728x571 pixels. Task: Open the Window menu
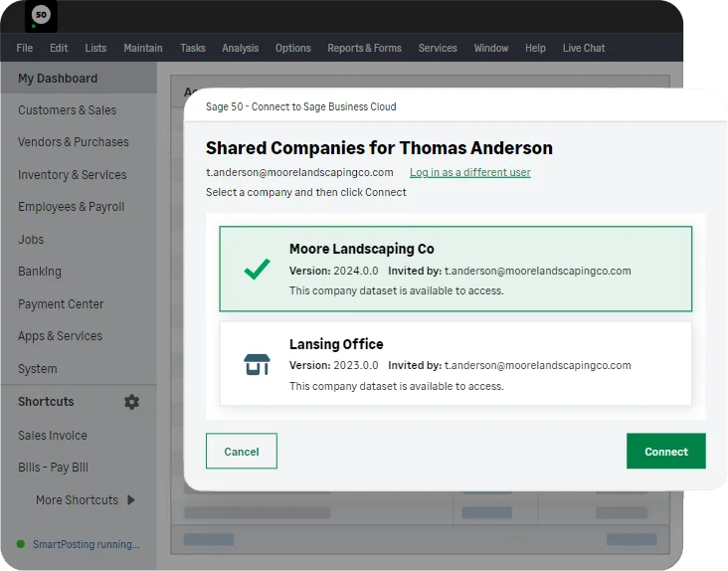[491, 49]
